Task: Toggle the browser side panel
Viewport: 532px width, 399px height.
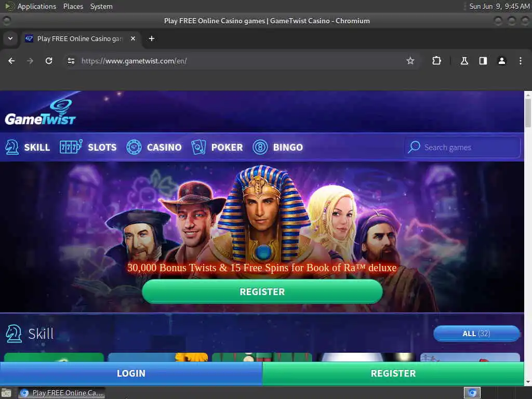Action: pos(483,61)
